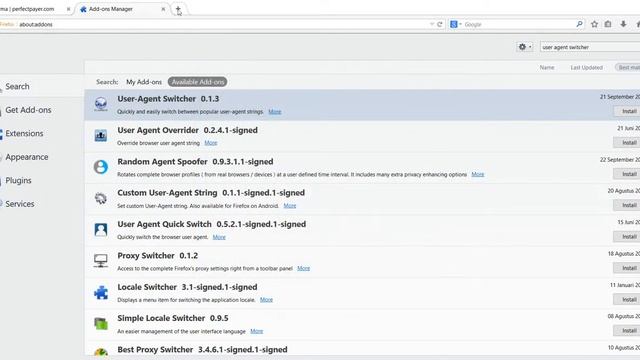Install Locale Switcher add-on
Image resolution: width=640 pixels, height=360 pixels.
pyautogui.click(x=627, y=300)
